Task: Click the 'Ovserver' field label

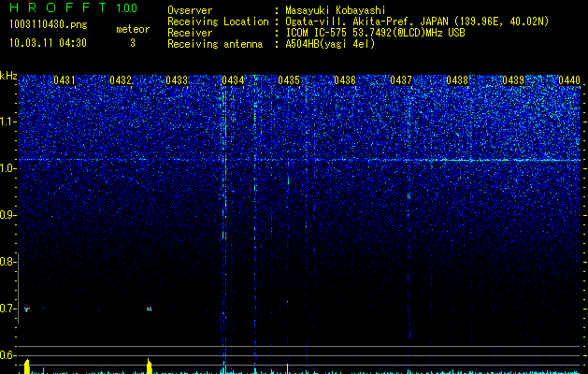Action: (x=190, y=10)
